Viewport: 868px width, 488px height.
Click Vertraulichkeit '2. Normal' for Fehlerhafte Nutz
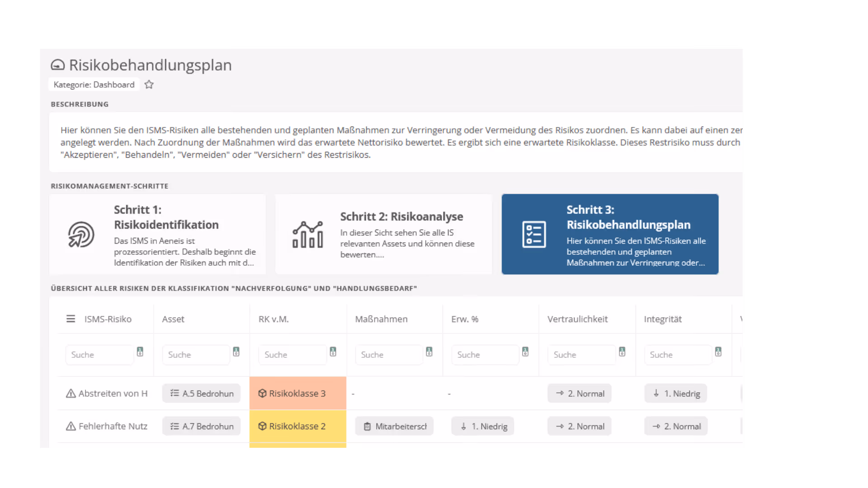[x=580, y=426]
